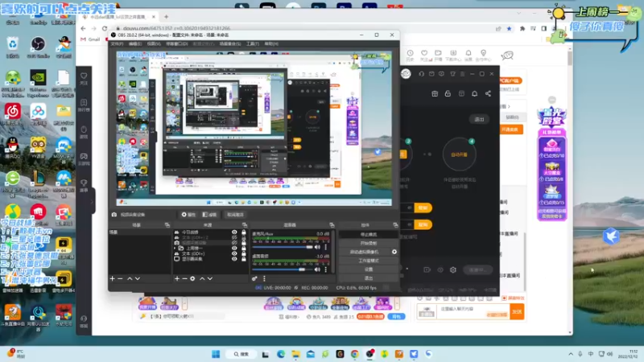Image resolution: width=644 pixels, height=362 pixels.
Task: Click the start virtual camera button
Action: pyautogui.click(x=365, y=252)
